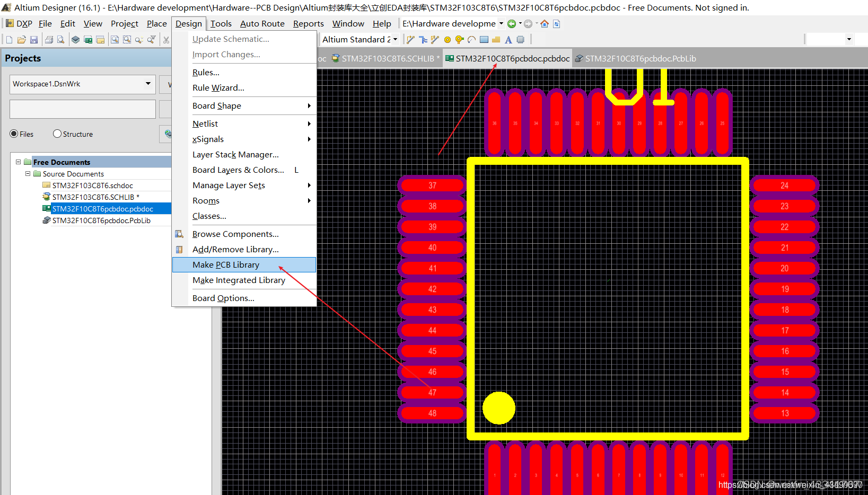Image resolution: width=868 pixels, height=495 pixels.
Task: Click the Zoom to fit document icon
Action: click(x=115, y=40)
